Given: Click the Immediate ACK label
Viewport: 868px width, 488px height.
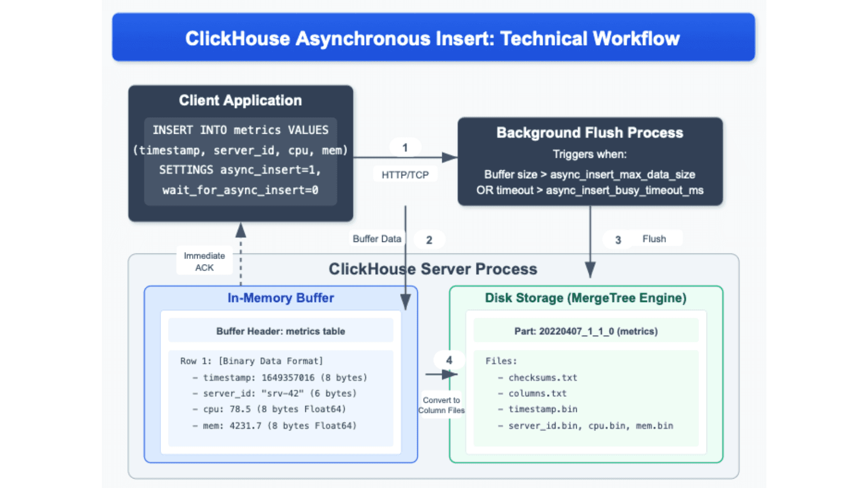Looking at the screenshot, I should 204,262.
